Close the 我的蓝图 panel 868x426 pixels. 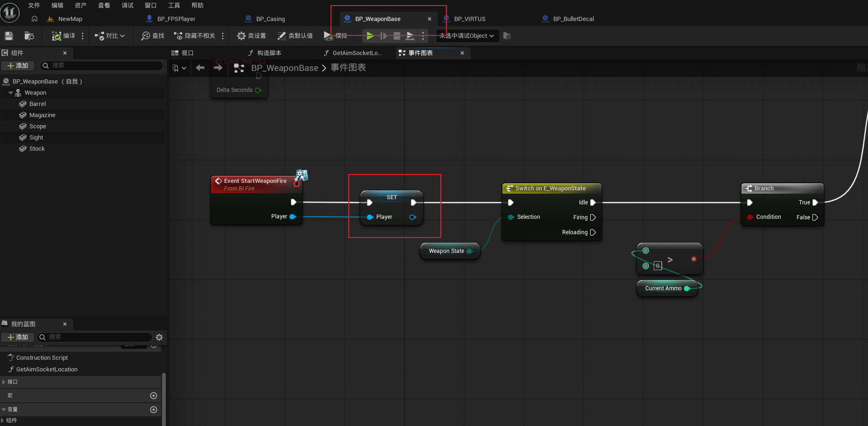(x=65, y=324)
